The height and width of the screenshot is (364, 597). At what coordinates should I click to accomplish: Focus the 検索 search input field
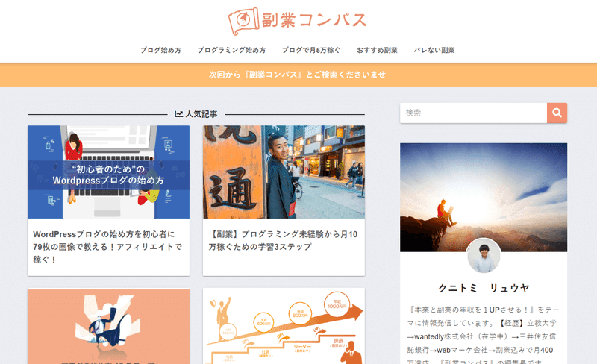click(473, 113)
